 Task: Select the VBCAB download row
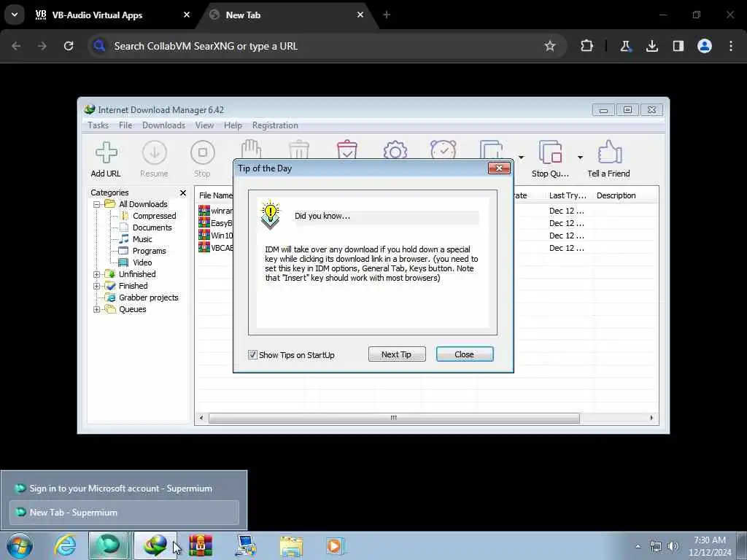[x=216, y=248]
